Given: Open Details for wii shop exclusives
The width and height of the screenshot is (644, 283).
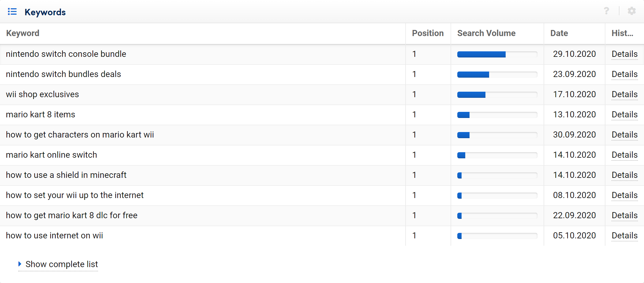Looking at the screenshot, I should click(624, 94).
